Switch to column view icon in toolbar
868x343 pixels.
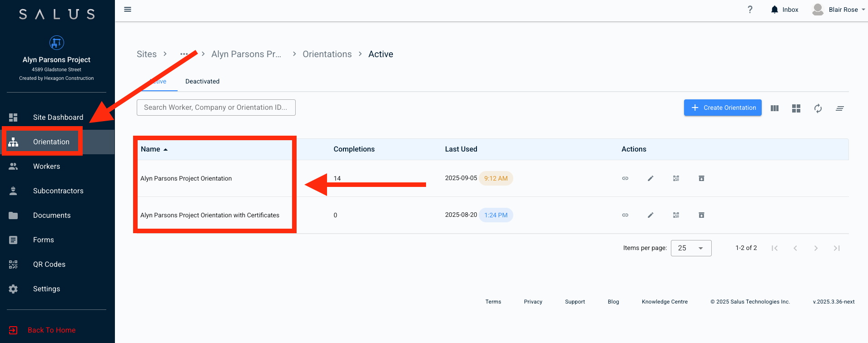[x=774, y=108]
